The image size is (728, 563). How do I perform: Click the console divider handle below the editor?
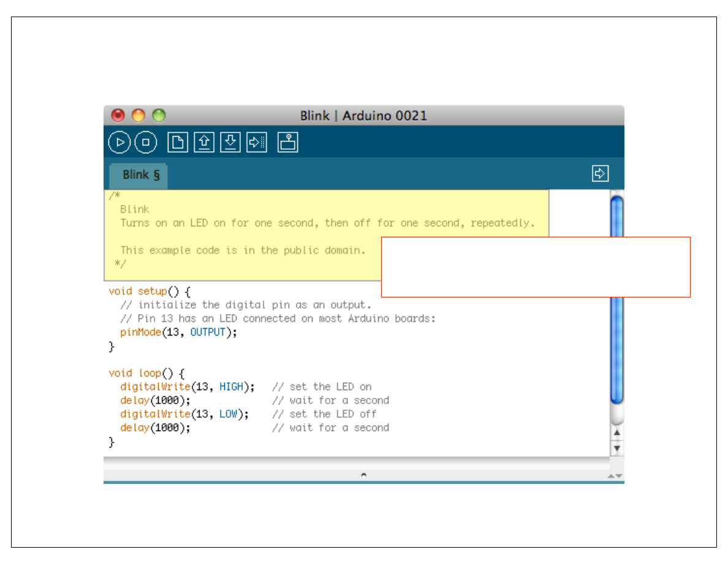(x=363, y=474)
